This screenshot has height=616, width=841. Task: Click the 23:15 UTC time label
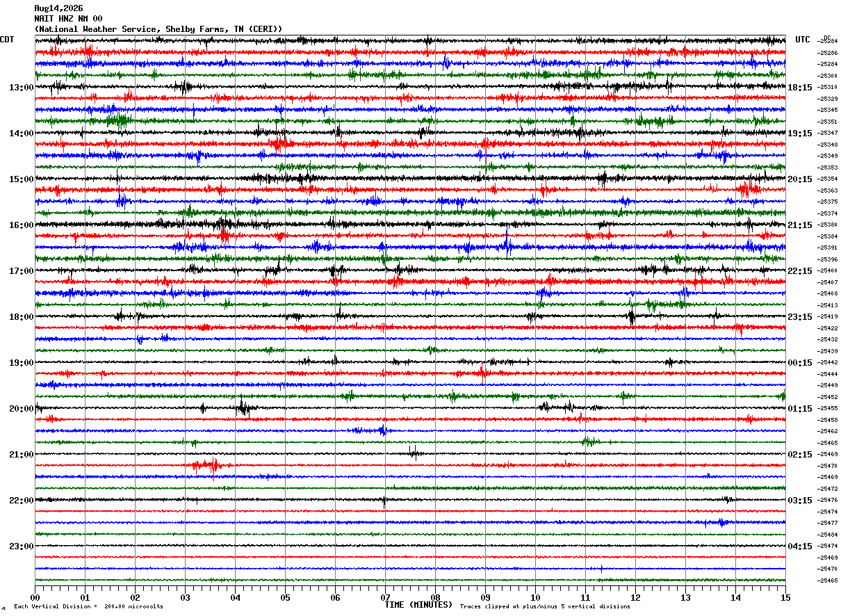(800, 316)
